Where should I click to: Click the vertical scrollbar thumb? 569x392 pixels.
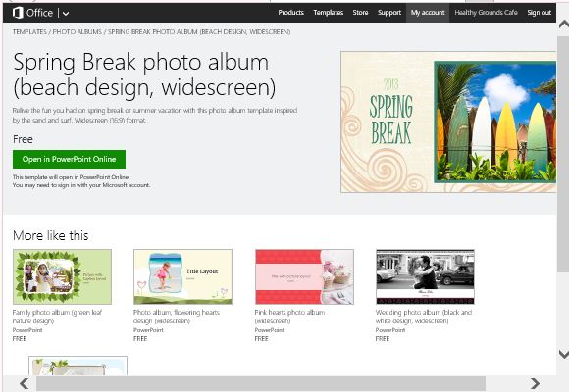[563, 154]
